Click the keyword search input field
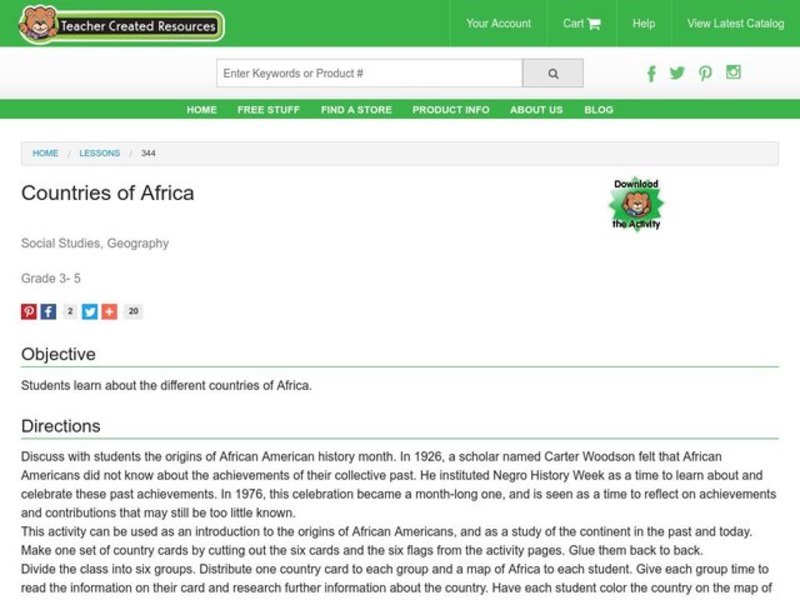This screenshot has height=600, width=800. [370, 73]
